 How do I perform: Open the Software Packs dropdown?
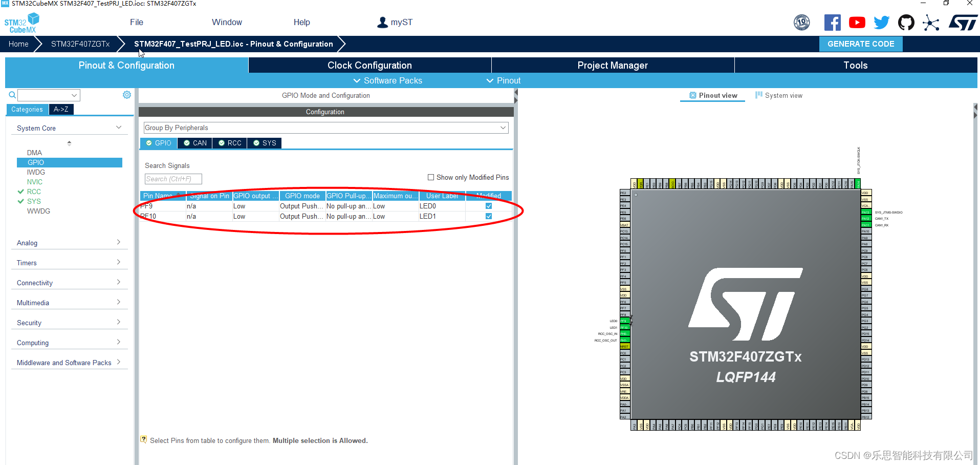click(x=387, y=80)
